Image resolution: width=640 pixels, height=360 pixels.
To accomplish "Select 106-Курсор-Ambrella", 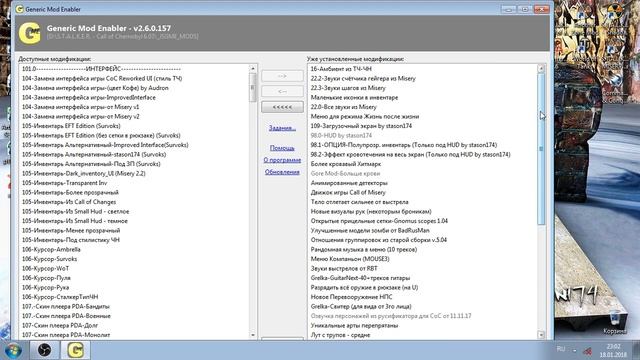I will pyautogui.click(x=51, y=249).
